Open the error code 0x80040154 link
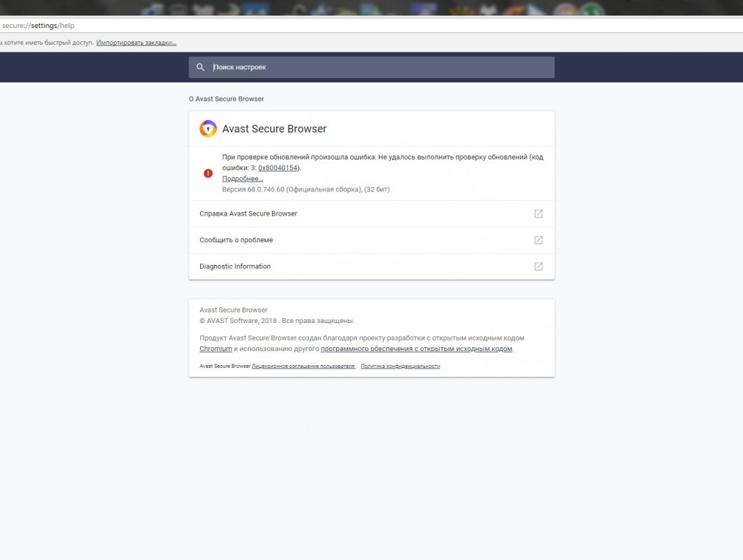 (277, 168)
